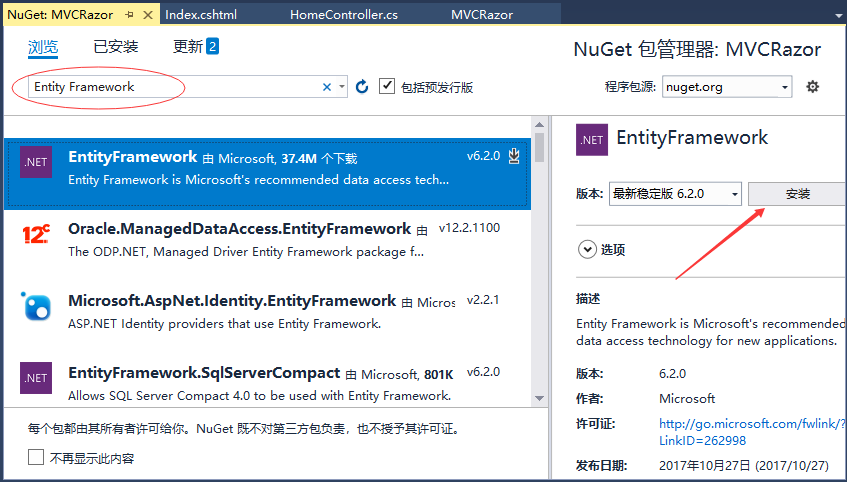847x482 pixels.
Task: Switch to the 已安装 tab
Action: 116,47
